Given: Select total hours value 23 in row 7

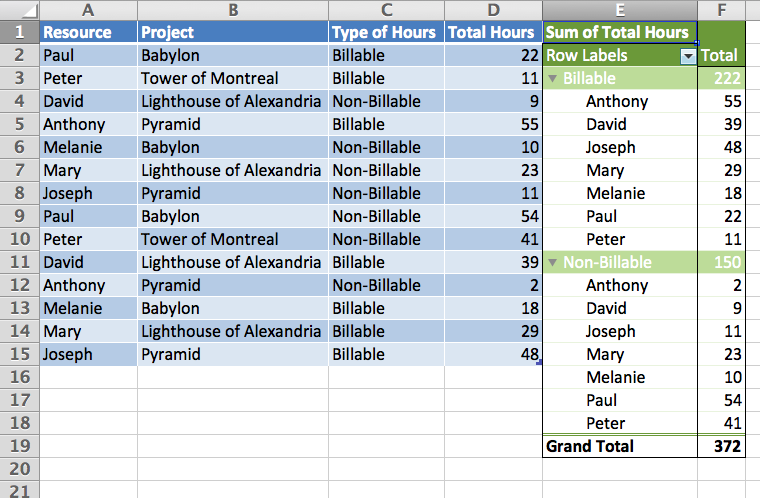Looking at the screenshot, I should pyautogui.click(x=493, y=170).
